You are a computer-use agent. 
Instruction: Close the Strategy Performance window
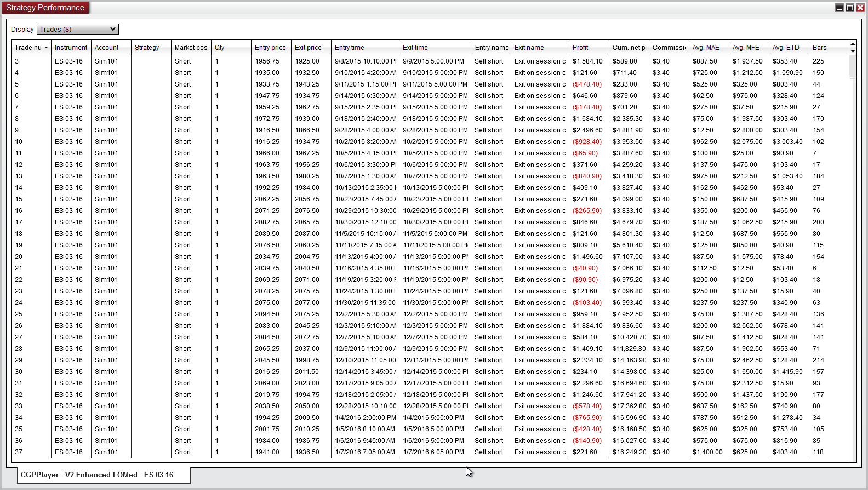tap(860, 8)
